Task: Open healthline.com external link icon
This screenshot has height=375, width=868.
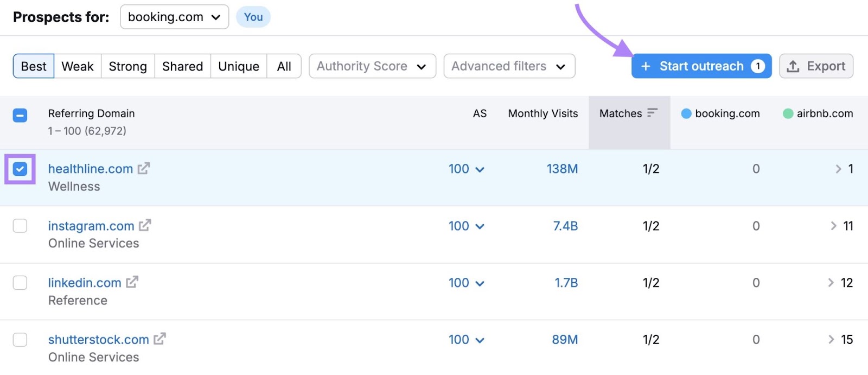Action: coord(144,169)
